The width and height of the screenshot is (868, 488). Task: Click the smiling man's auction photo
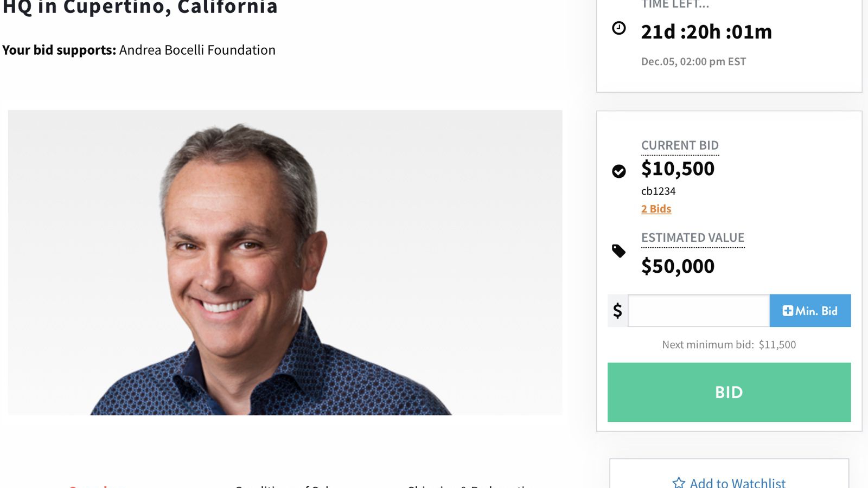(285, 262)
